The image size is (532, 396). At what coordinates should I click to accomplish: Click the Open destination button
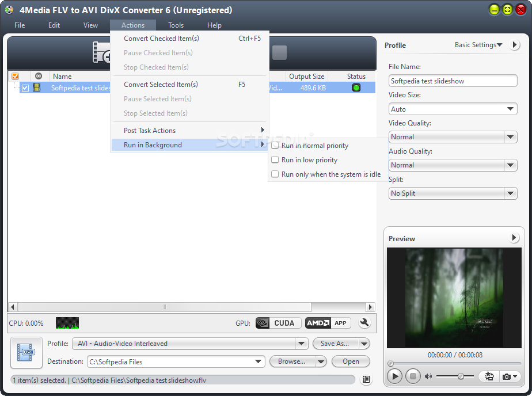click(351, 362)
